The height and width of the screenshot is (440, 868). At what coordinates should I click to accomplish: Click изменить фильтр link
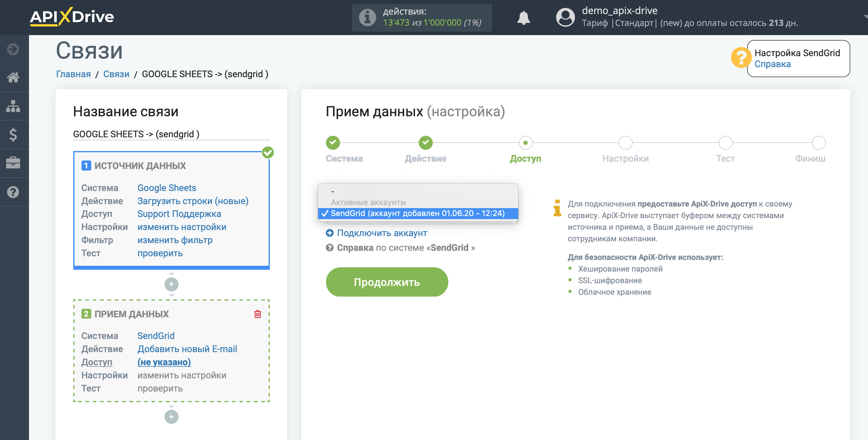click(175, 240)
